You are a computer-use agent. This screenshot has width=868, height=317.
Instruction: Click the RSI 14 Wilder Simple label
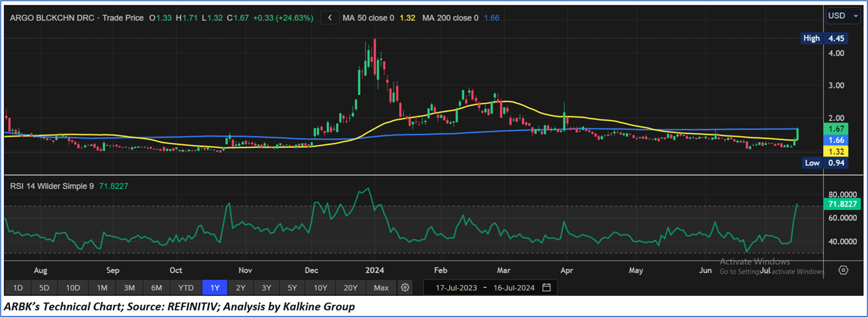[52, 186]
